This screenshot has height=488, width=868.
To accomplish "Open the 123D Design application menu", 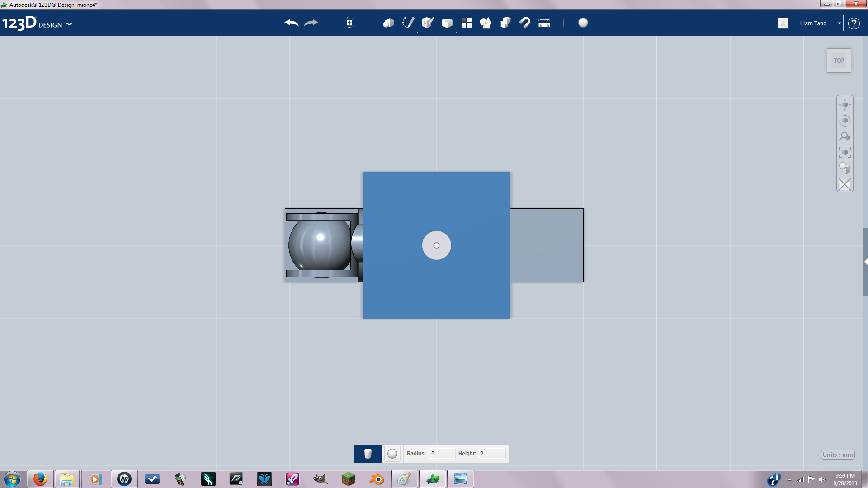I will [37, 23].
